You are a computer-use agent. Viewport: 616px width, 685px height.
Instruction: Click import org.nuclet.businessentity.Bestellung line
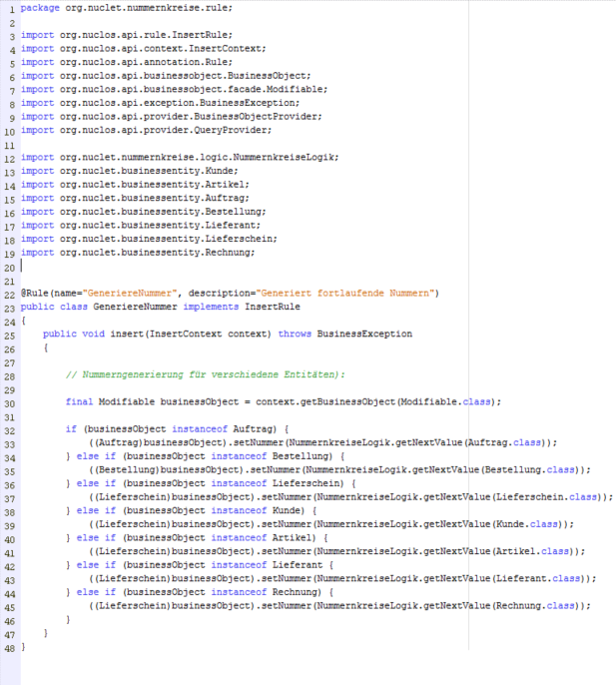click(143, 212)
